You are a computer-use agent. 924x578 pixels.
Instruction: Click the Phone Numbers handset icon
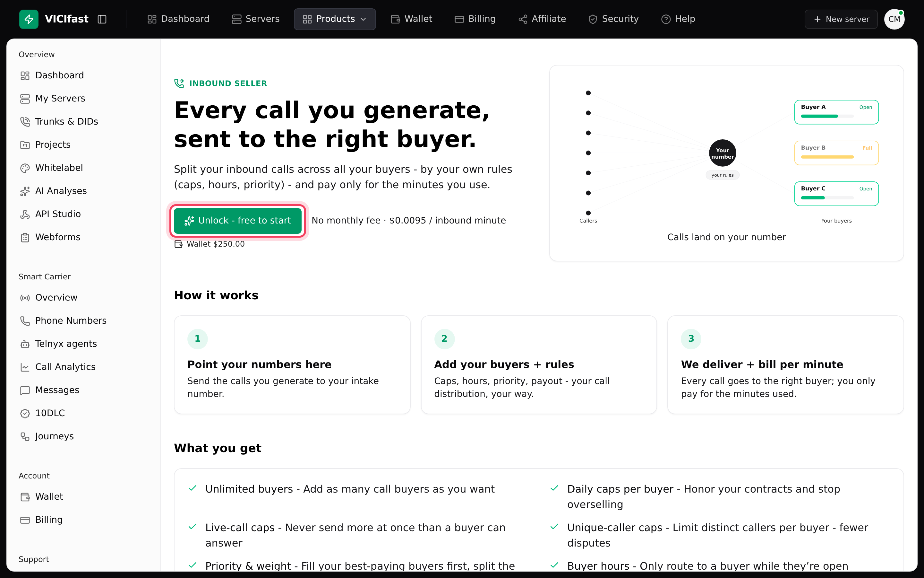click(25, 321)
